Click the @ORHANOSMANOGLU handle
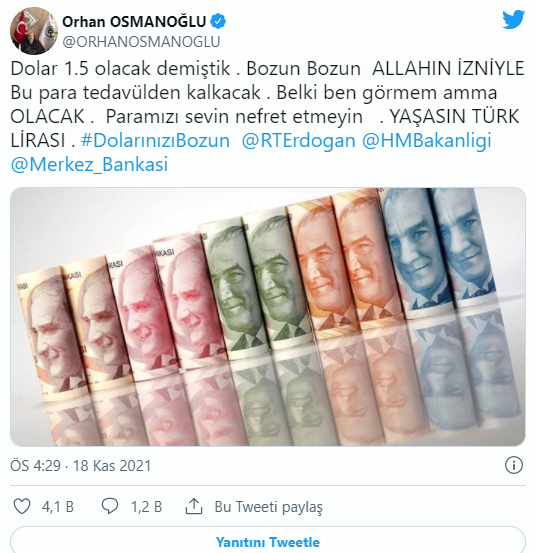535x553 pixels. 141,42
